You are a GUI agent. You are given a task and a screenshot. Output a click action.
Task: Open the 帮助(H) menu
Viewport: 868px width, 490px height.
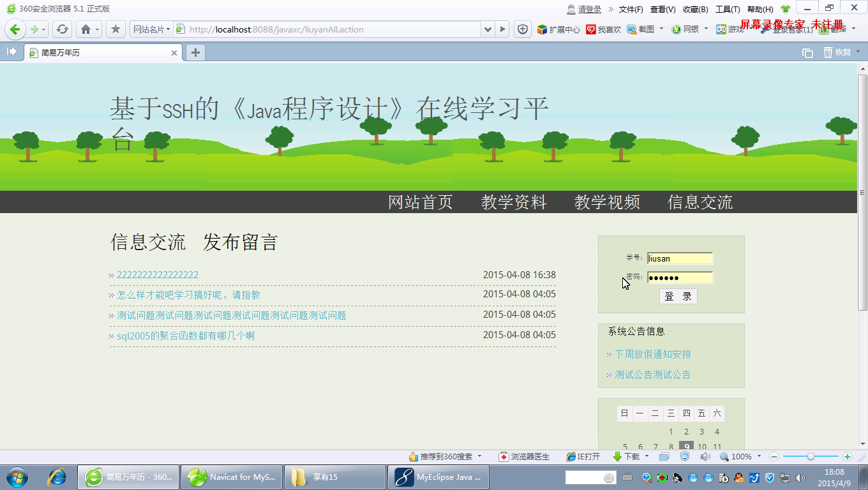point(759,9)
